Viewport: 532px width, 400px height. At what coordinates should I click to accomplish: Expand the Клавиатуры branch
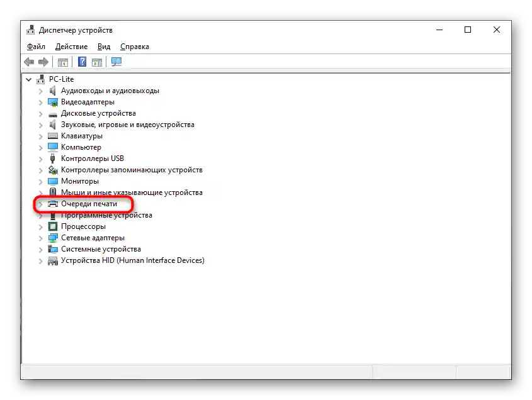pos(41,136)
